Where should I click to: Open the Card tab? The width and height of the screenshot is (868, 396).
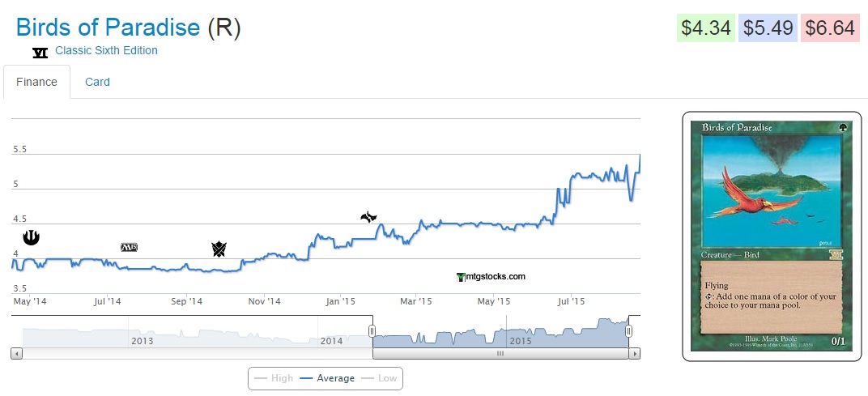pos(97,82)
